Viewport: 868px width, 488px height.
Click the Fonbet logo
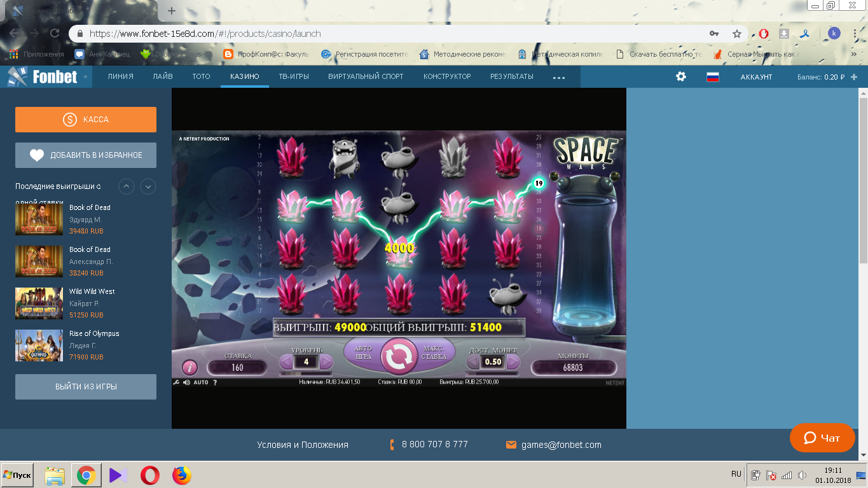pos(43,77)
